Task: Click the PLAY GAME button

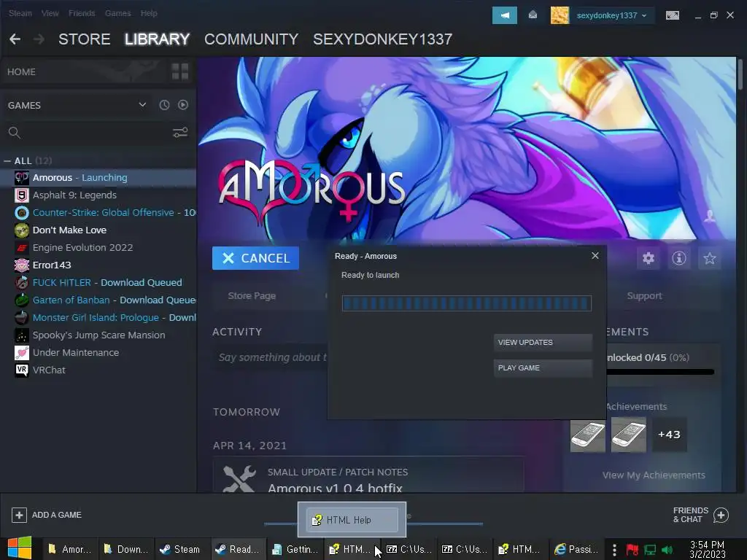Action: point(543,368)
